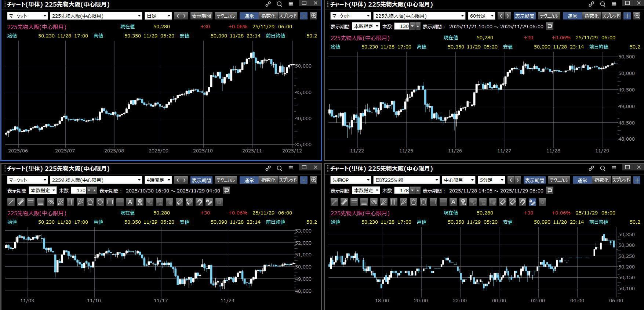
Task: Open the 4時間足 timeframe dropdown
Action: [x=159, y=180]
